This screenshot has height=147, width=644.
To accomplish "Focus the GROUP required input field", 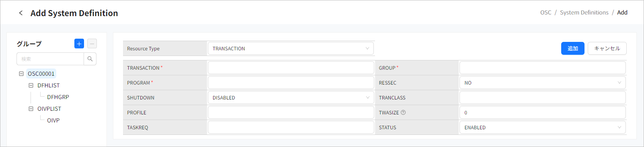I will pos(542,68).
